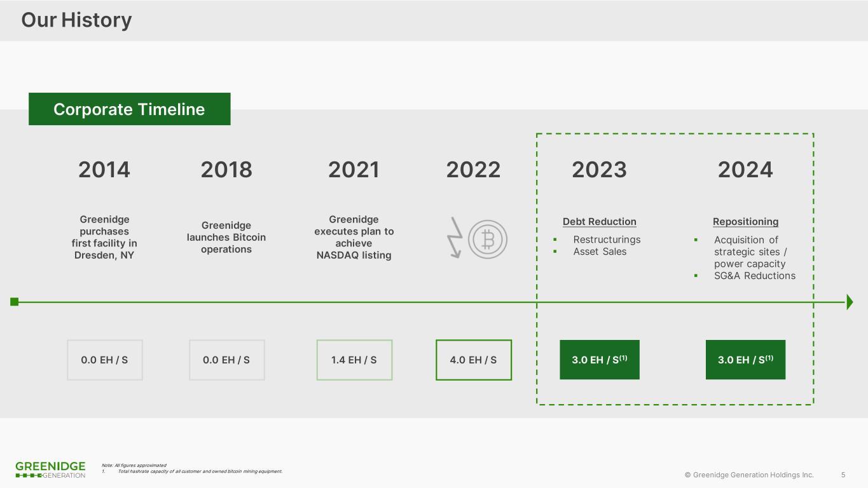868x488 pixels.
Task: Click the Bitcoin coin icon under 2022
Action: coord(488,239)
